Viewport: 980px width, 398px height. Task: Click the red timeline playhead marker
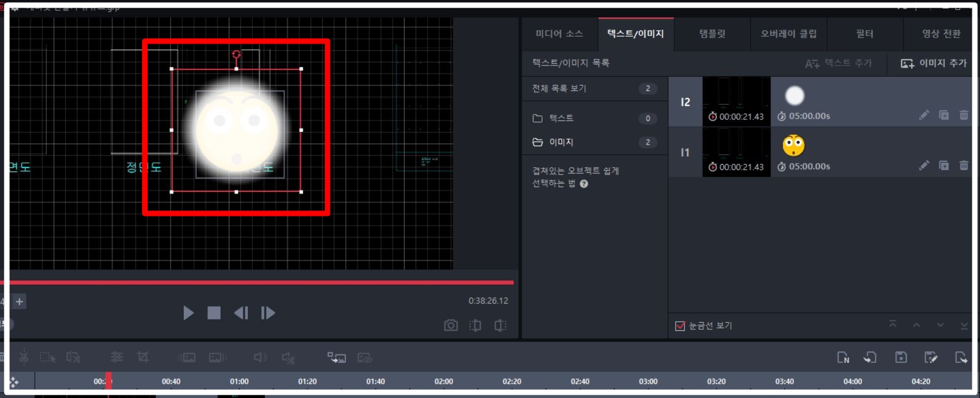click(109, 381)
